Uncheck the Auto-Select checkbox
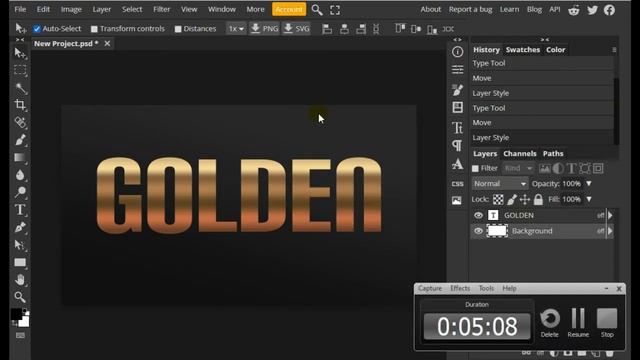This screenshot has height=360, width=640. [x=37, y=29]
